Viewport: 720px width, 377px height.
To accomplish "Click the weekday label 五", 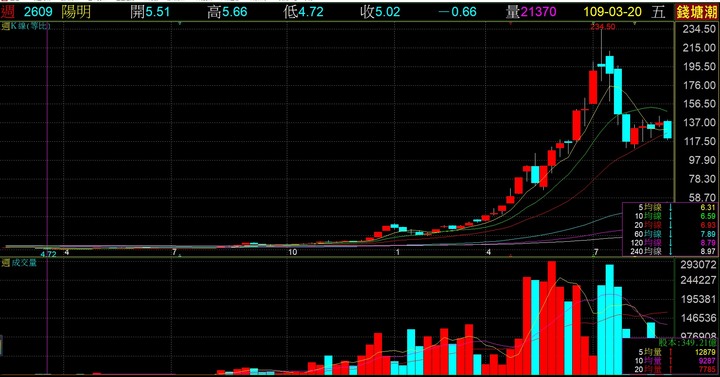I will [x=658, y=12].
